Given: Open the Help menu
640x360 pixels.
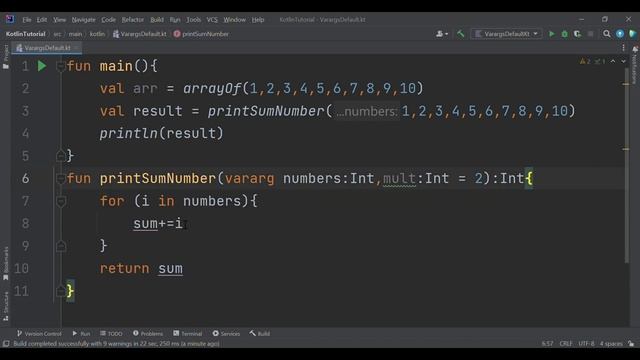Looking at the screenshot, I should [258, 20].
